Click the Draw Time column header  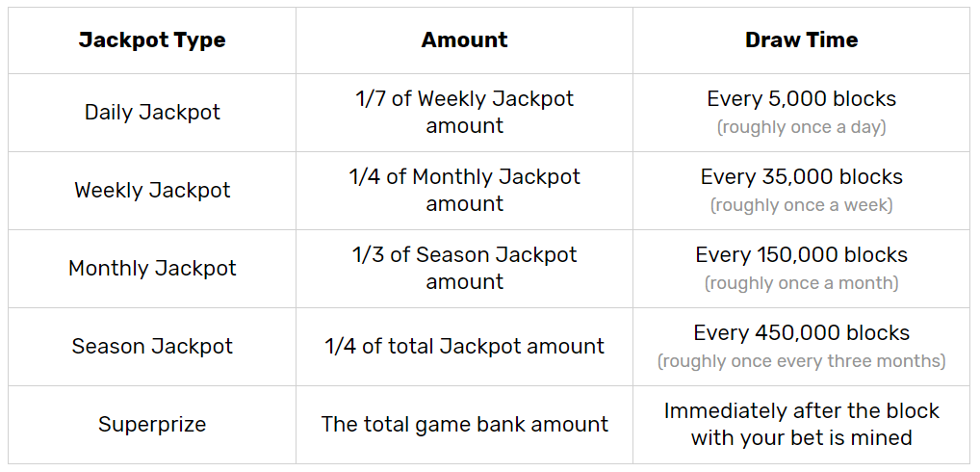tap(801, 40)
